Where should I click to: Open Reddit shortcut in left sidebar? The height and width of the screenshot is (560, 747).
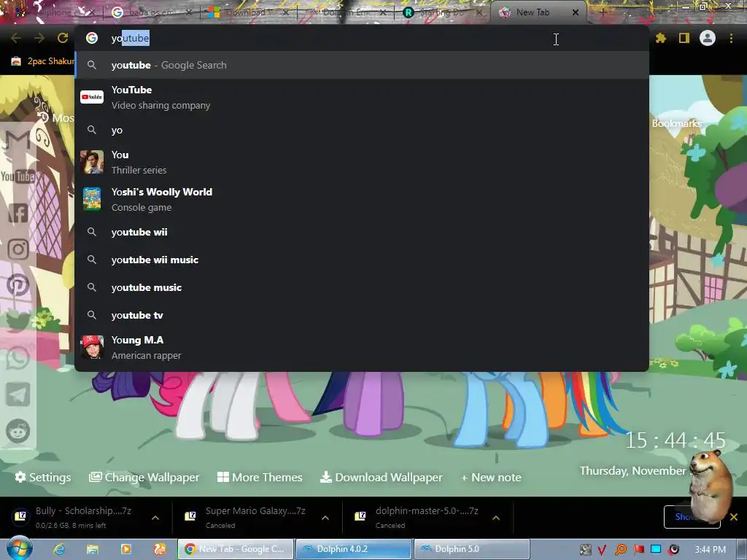pos(18,432)
